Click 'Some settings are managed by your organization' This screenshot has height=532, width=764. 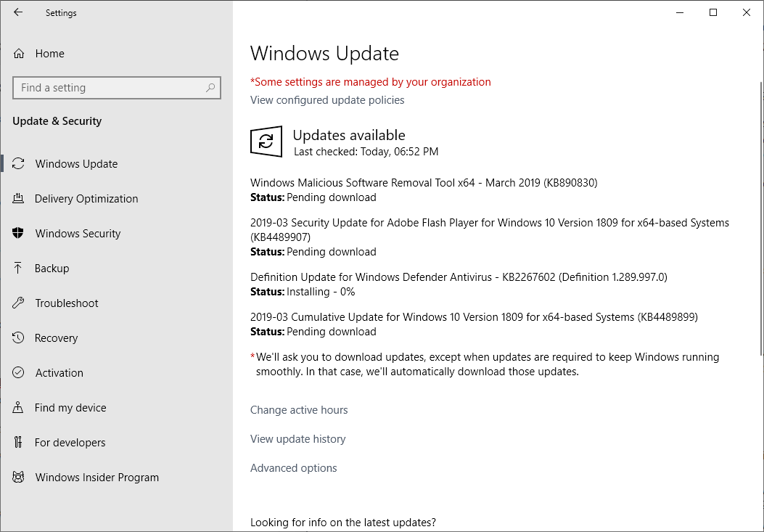point(370,82)
